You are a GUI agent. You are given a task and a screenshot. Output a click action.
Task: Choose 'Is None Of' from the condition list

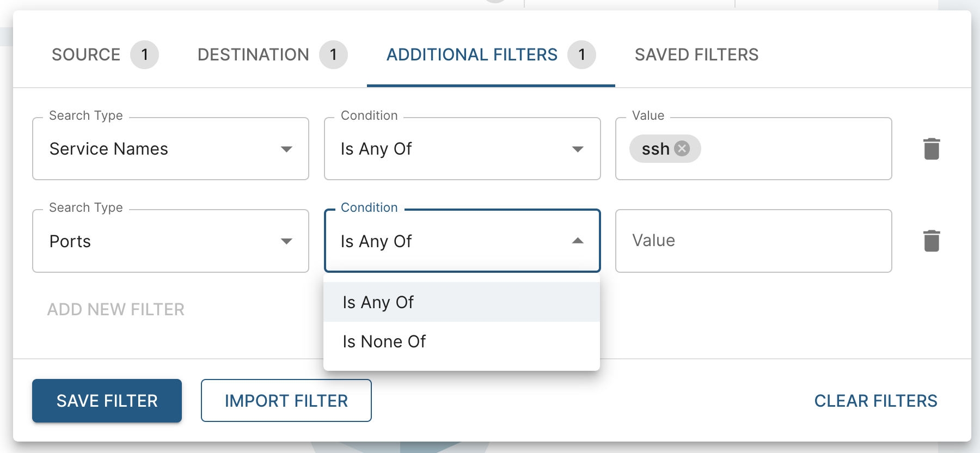462,341
